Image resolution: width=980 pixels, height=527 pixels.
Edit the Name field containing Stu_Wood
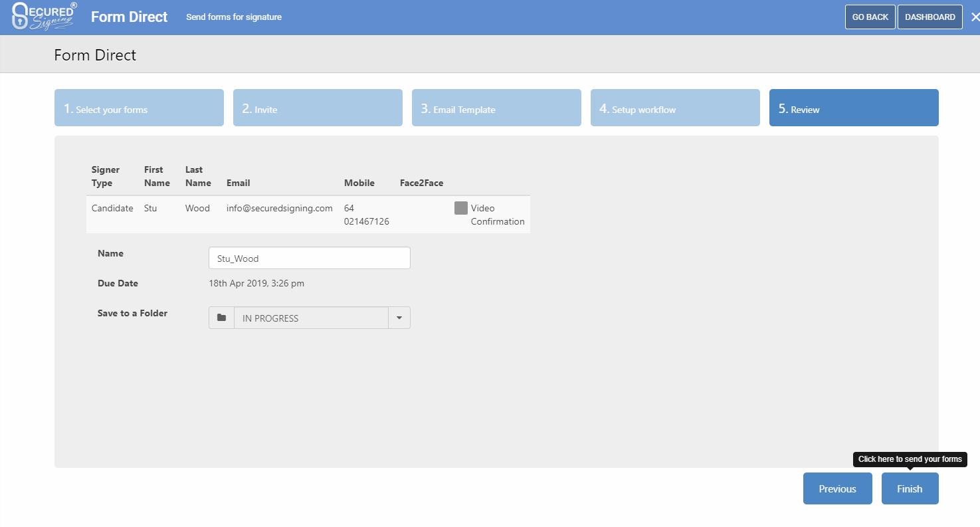pos(309,258)
